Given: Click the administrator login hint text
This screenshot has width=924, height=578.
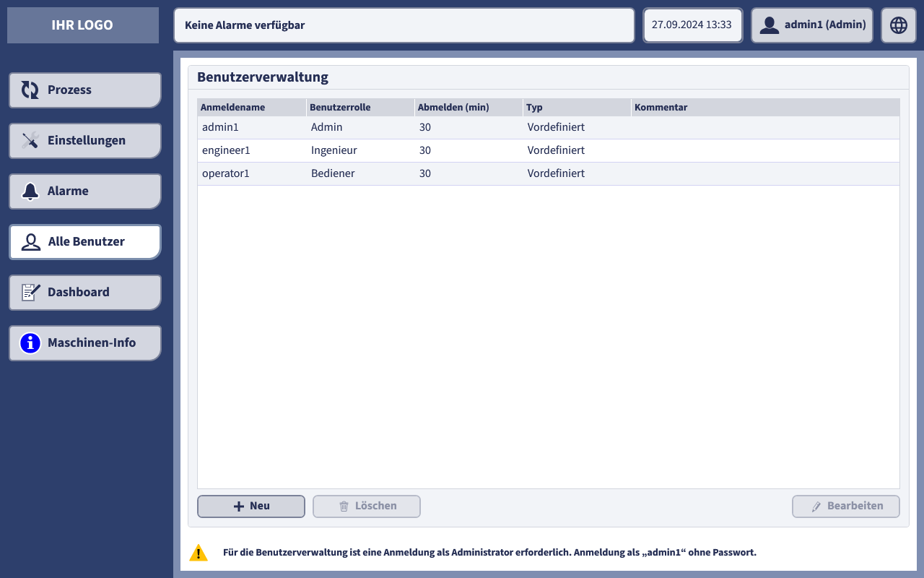Looking at the screenshot, I should coord(489,553).
